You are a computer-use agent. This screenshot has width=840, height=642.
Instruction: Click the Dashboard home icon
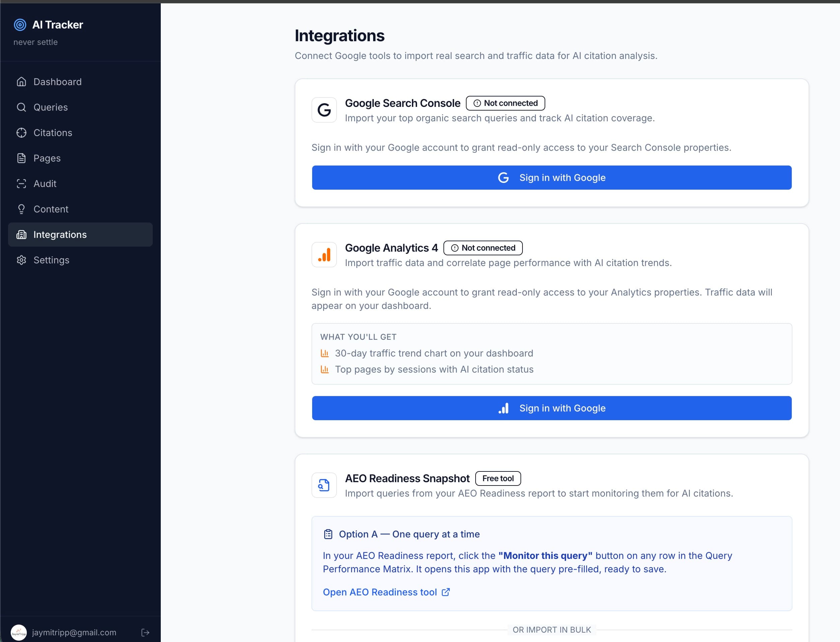[21, 82]
